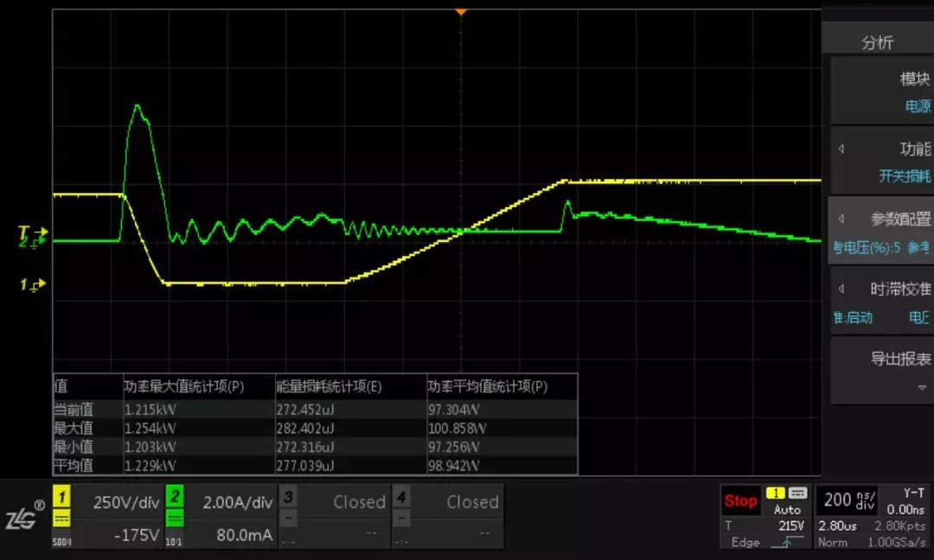934x560 pixels.
Task: Open the 时滞校准 deskew calibration menu
Action: 882,302
